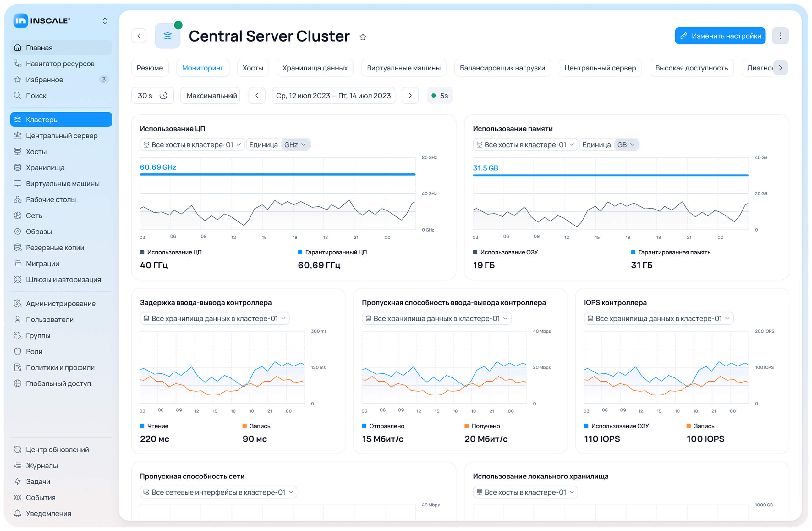Open the Балансировщик нагрузки tab
This screenshot has height=531, width=812.
point(502,68)
